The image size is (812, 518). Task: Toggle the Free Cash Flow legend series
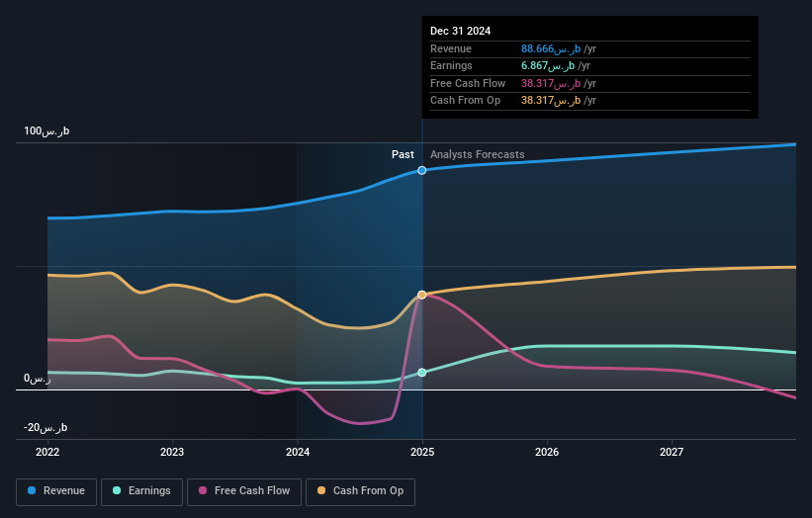(244, 491)
